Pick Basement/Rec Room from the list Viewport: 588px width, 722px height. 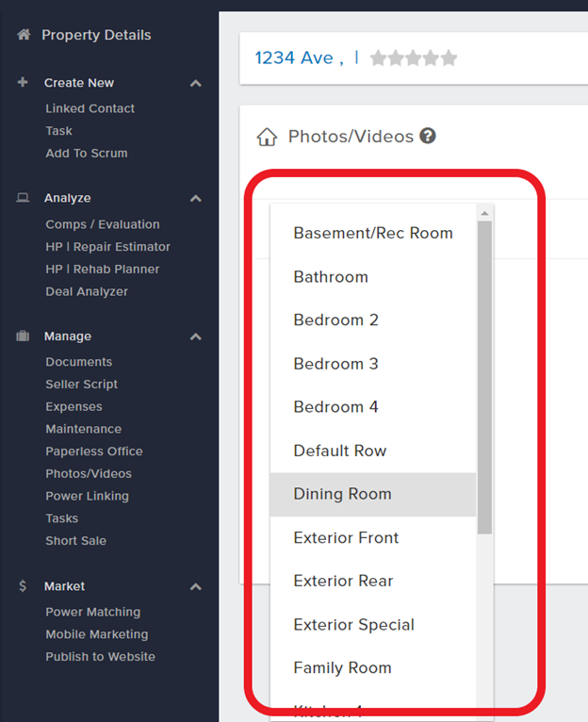pyautogui.click(x=373, y=233)
